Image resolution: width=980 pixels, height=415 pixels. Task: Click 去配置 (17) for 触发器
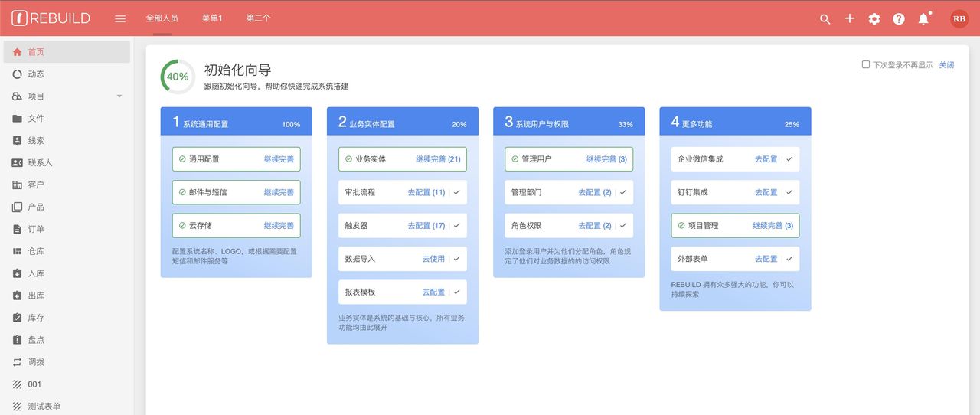(426, 226)
